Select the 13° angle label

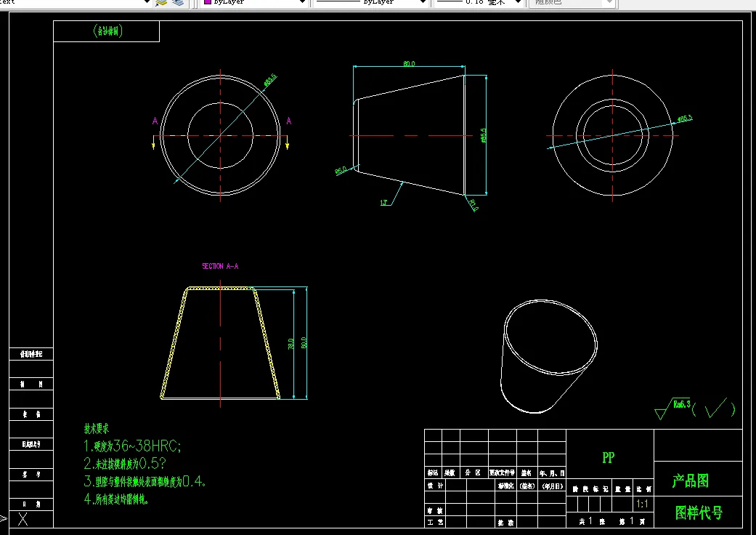tap(383, 203)
